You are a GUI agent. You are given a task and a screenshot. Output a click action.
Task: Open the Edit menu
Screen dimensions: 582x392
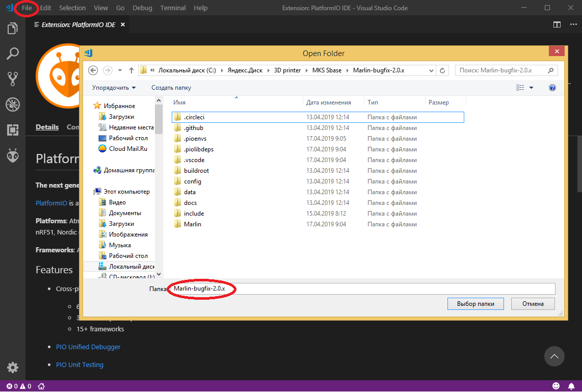[x=45, y=8]
